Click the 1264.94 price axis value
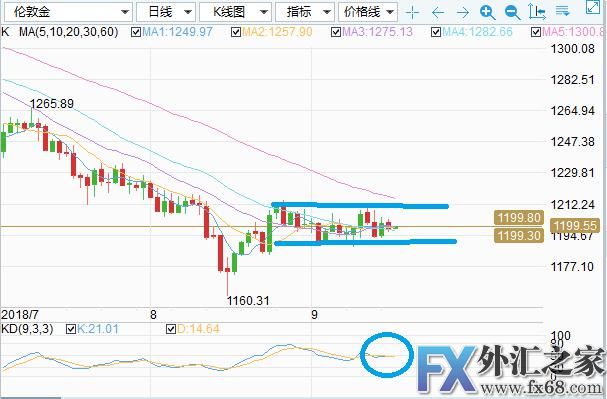This screenshot has width=607, height=399. (x=573, y=111)
